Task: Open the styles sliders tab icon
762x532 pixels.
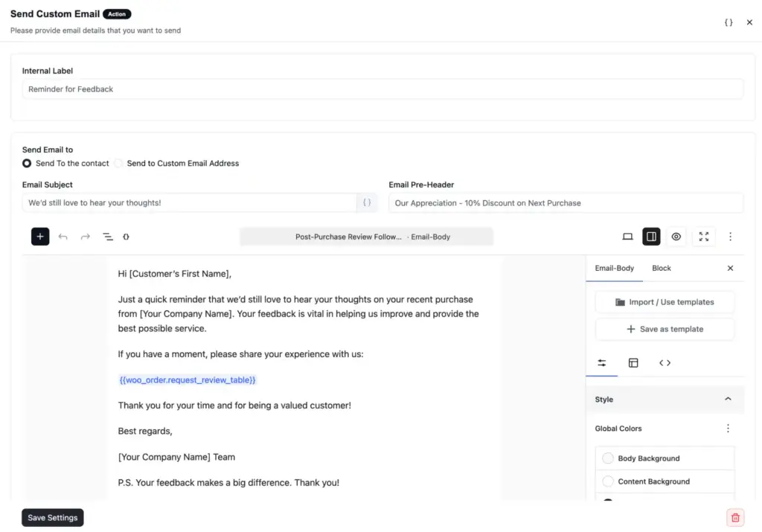Action: click(x=601, y=363)
